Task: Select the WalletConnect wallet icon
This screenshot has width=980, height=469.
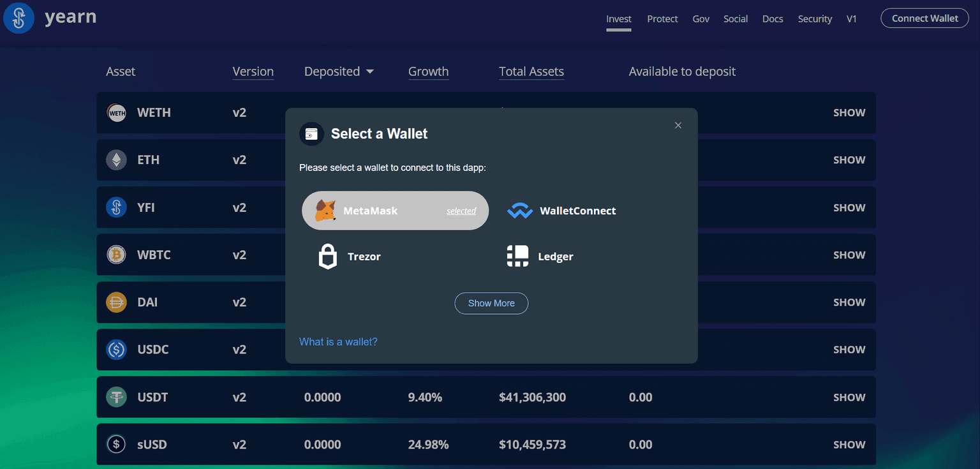Action: click(x=519, y=211)
